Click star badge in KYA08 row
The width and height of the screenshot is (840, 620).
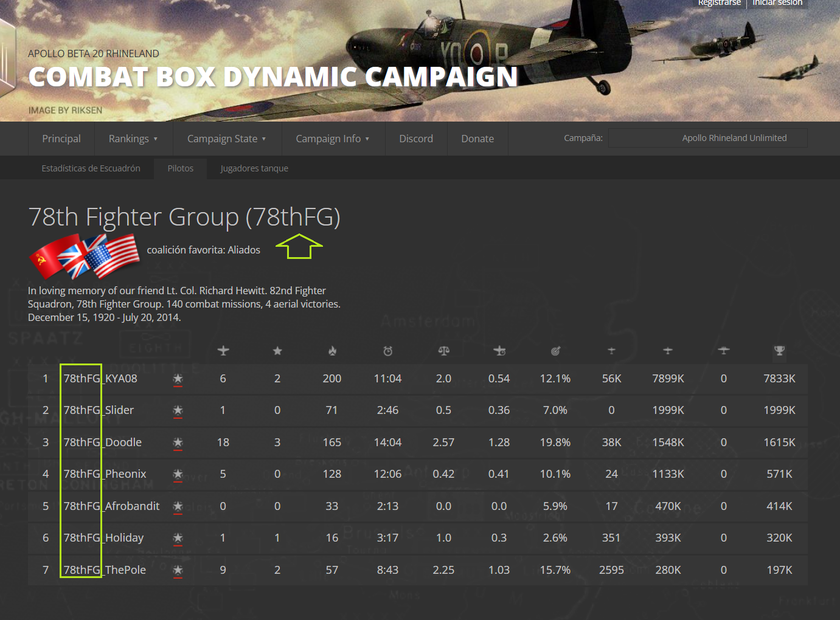coord(178,379)
